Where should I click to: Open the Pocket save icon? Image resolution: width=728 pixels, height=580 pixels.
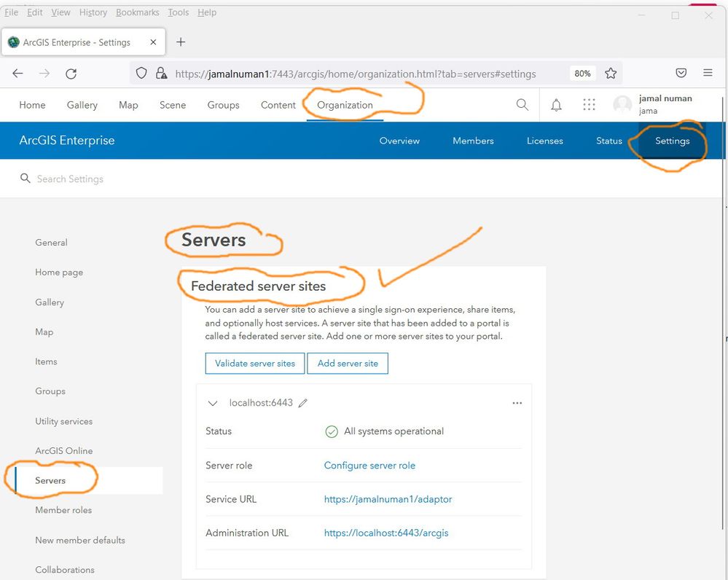[681, 72]
